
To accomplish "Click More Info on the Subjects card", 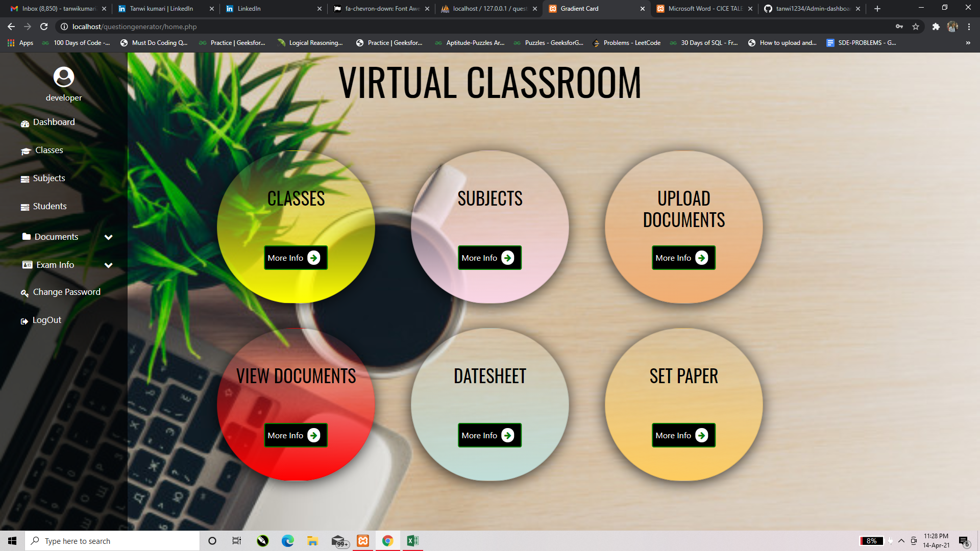I will (x=489, y=258).
